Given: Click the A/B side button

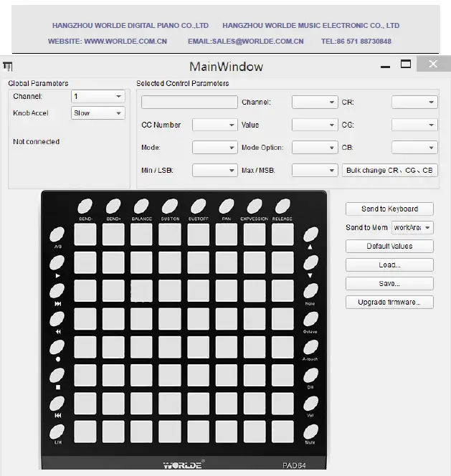Looking at the screenshot, I should click(57, 234).
